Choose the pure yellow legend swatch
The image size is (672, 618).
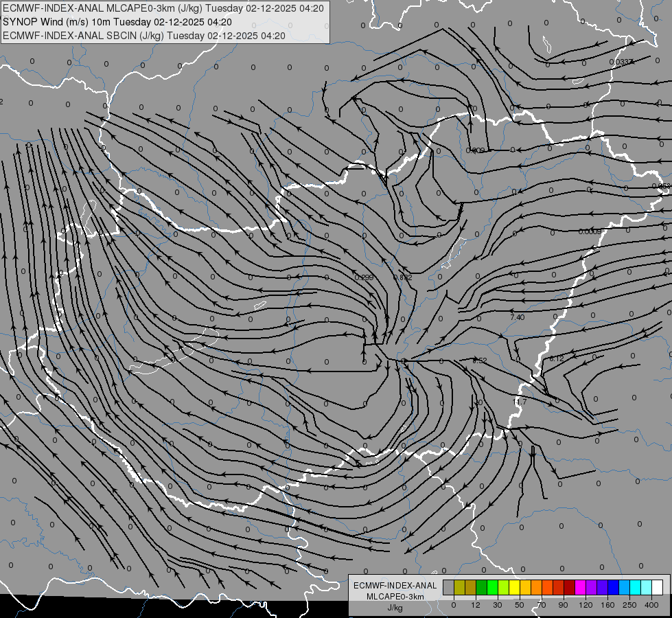(x=515, y=588)
